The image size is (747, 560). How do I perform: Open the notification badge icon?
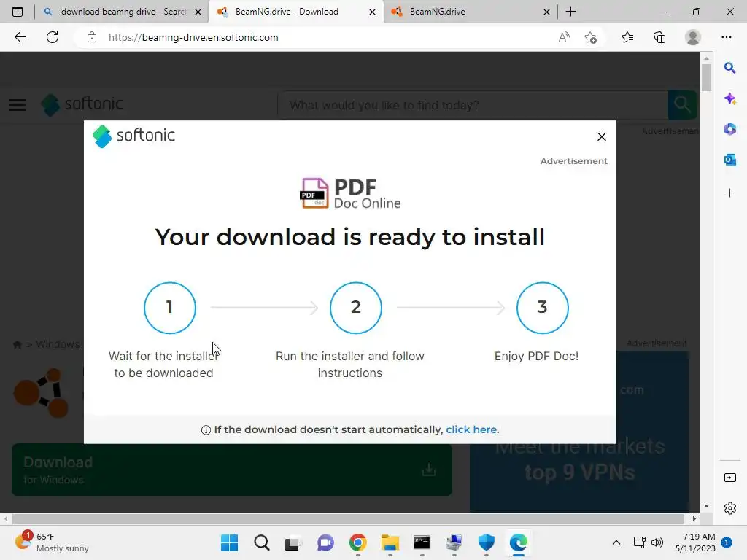tap(727, 542)
